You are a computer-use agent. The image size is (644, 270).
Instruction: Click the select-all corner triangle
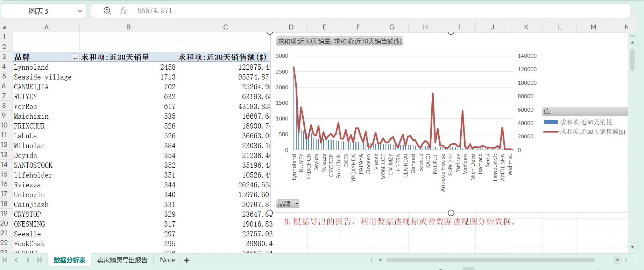(x=4, y=27)
